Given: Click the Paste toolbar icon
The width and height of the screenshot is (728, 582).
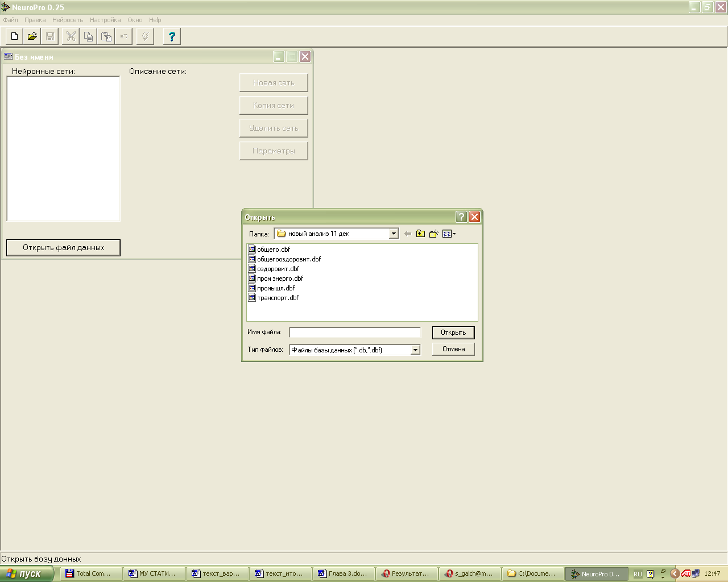Looking at the screenshot, I should coord(106,36).
